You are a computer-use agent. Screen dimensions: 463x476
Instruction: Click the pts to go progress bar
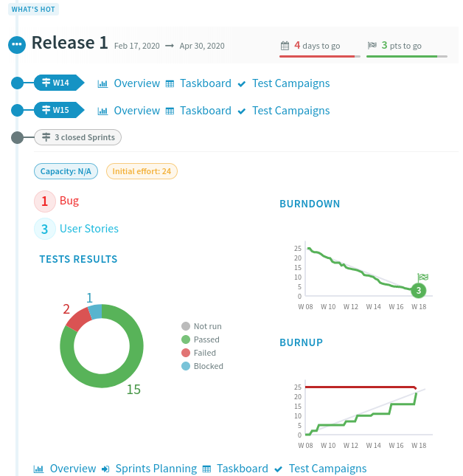click(x=407, y=57)
